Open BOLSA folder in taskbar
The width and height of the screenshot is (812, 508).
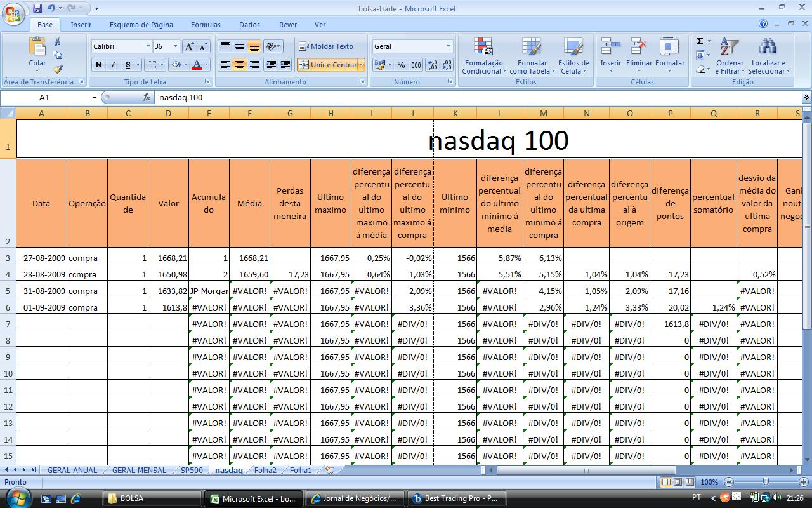tap(152, 498)
